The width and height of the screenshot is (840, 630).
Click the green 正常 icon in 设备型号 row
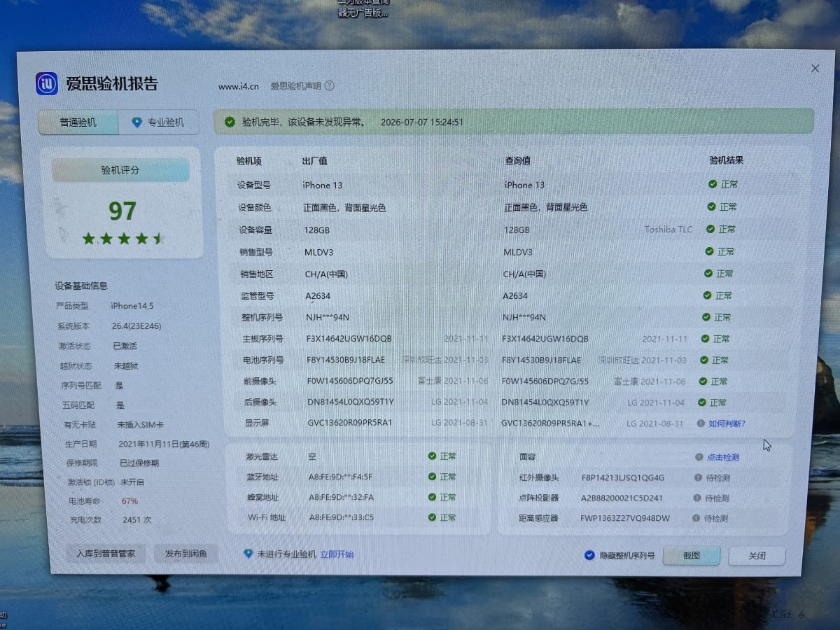(713, 184)
